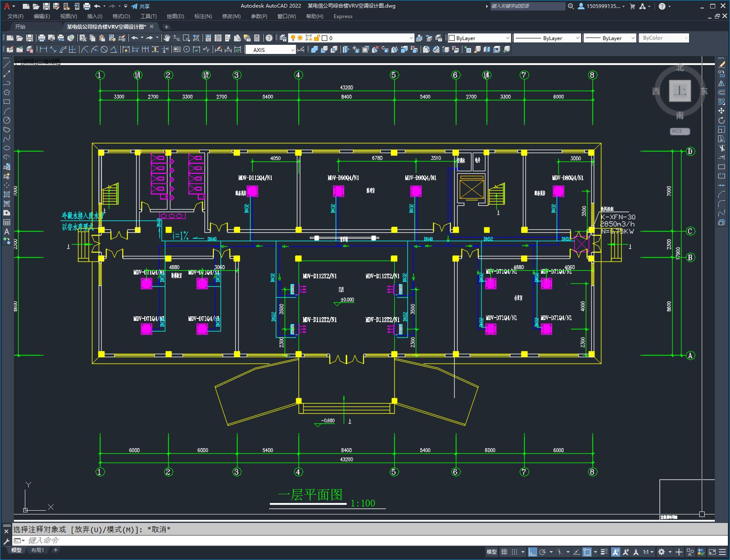This screenshot has height=560, width=730.
Task: Click the 模型 button in status bar
Action: tap(492, 552)
